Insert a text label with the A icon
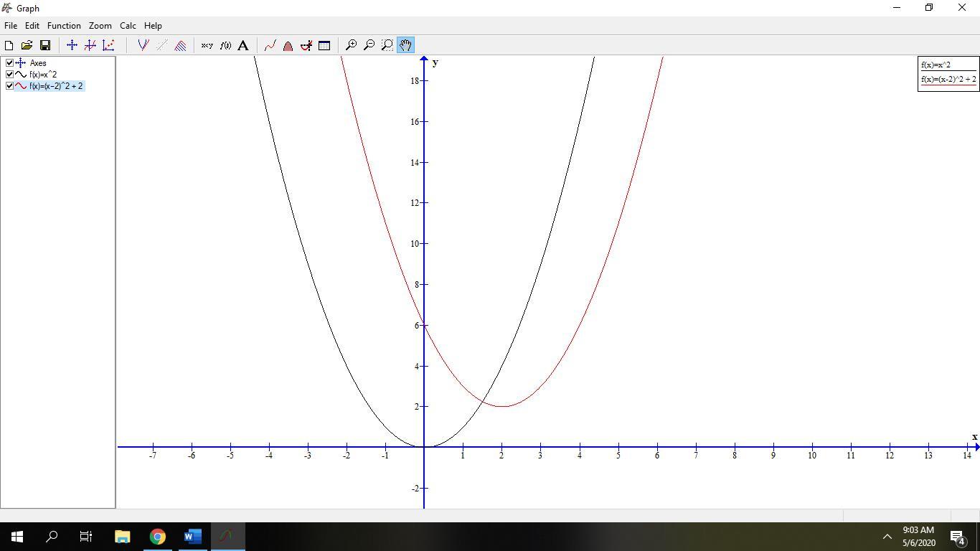 click(243, 45)
